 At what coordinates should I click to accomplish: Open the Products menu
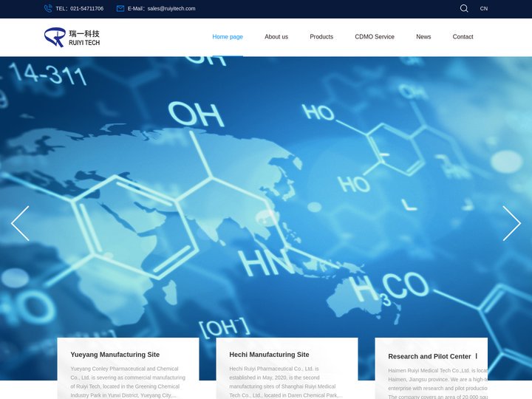(x=321, y=37)
